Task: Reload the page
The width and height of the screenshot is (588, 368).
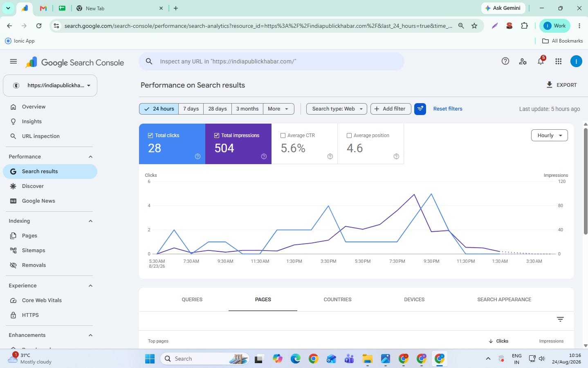Action: [x=39, y=26]
